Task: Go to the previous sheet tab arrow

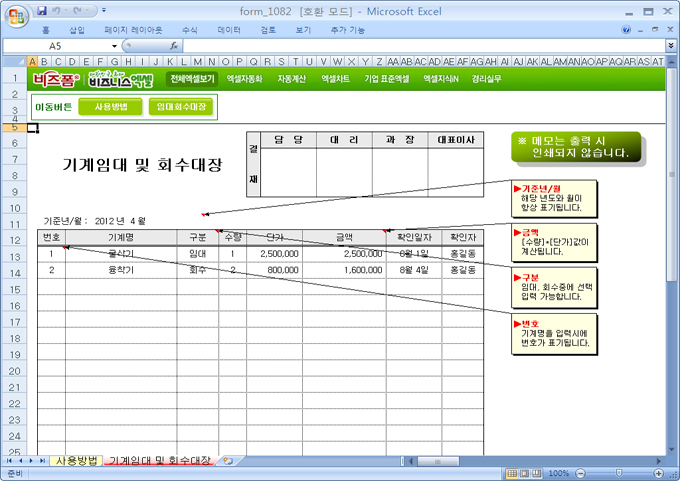Action: click(x=20, y=461)
